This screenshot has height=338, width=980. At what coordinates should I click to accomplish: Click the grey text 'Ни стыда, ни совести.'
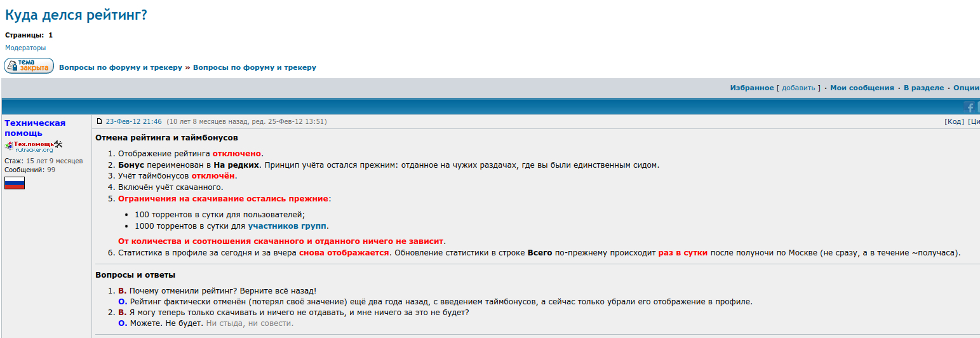250,323
